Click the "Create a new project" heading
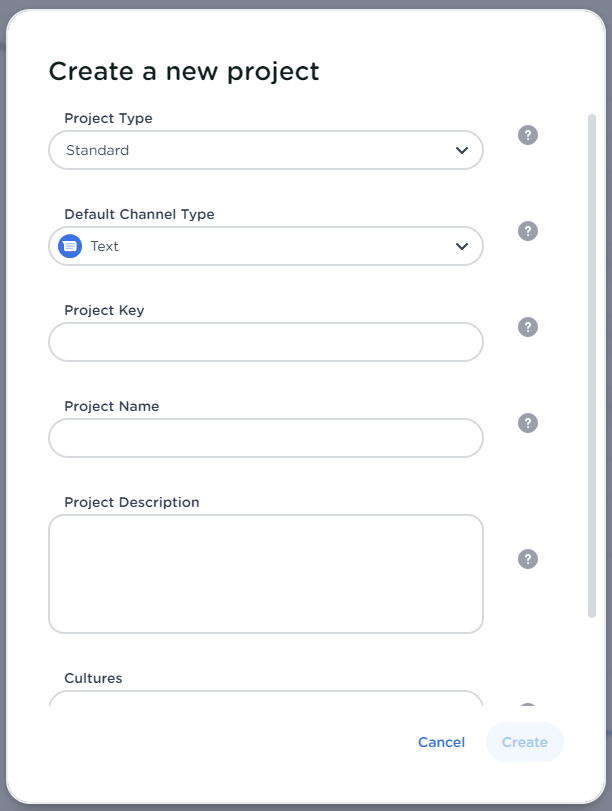Screen dimensions: 612x811 click(184, 71)
